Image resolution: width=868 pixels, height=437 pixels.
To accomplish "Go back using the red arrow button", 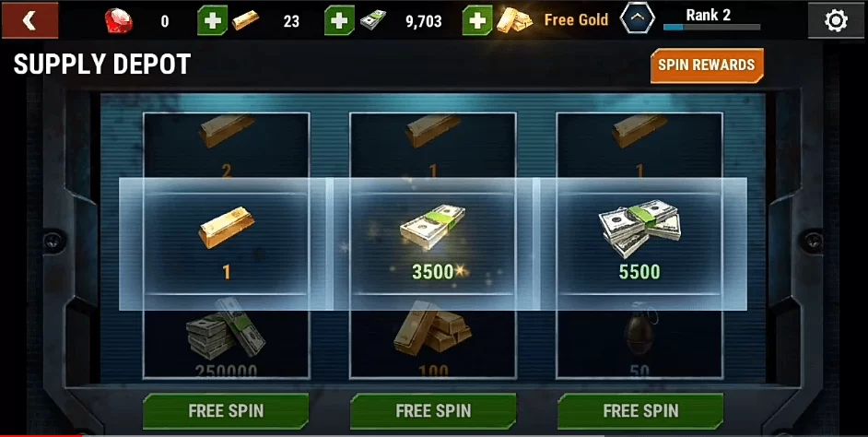I will point(29,20).
